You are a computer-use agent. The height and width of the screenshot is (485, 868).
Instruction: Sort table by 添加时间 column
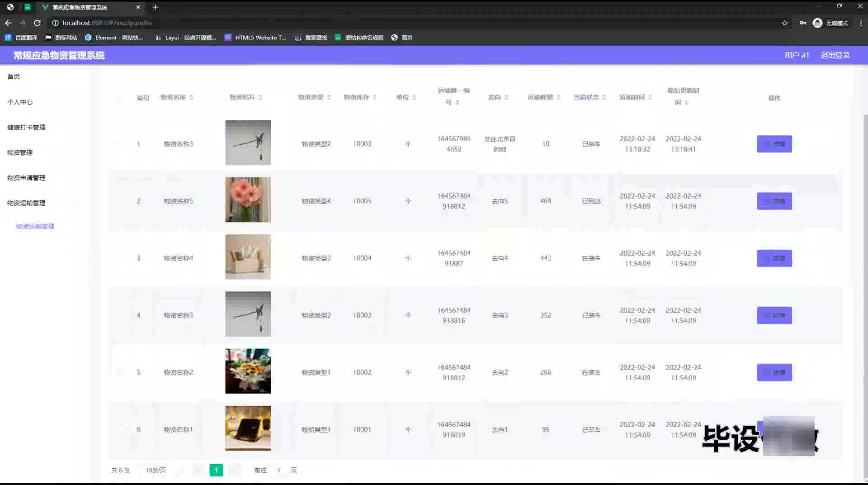[650, 97]
